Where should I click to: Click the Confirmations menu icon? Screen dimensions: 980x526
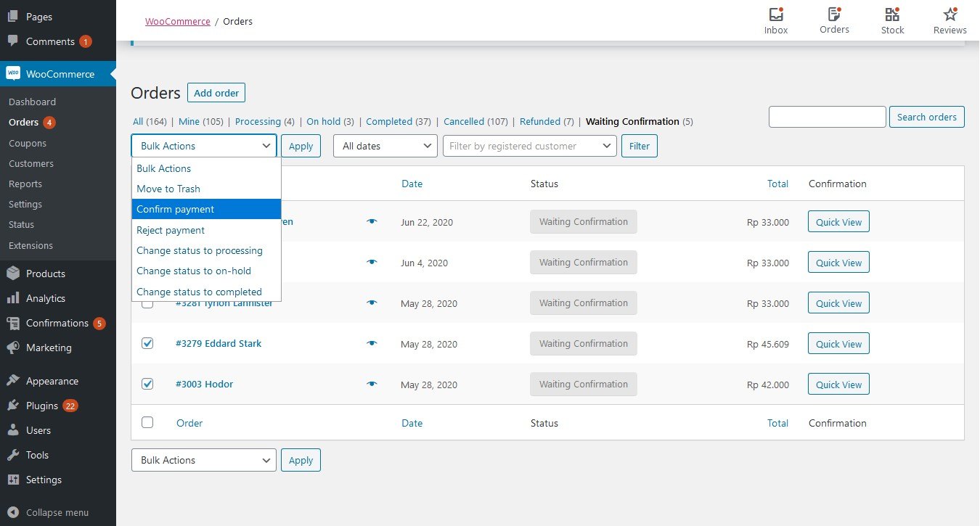point(13,323)
